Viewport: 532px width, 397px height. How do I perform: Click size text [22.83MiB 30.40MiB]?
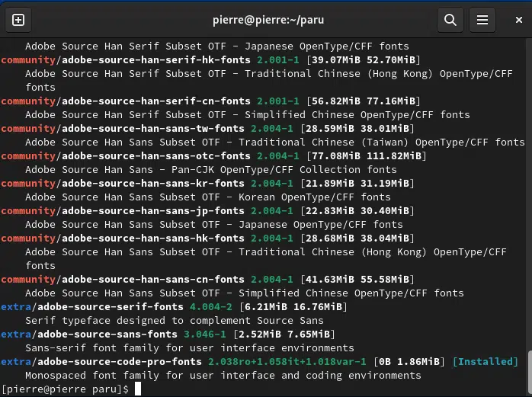point(357,211)
